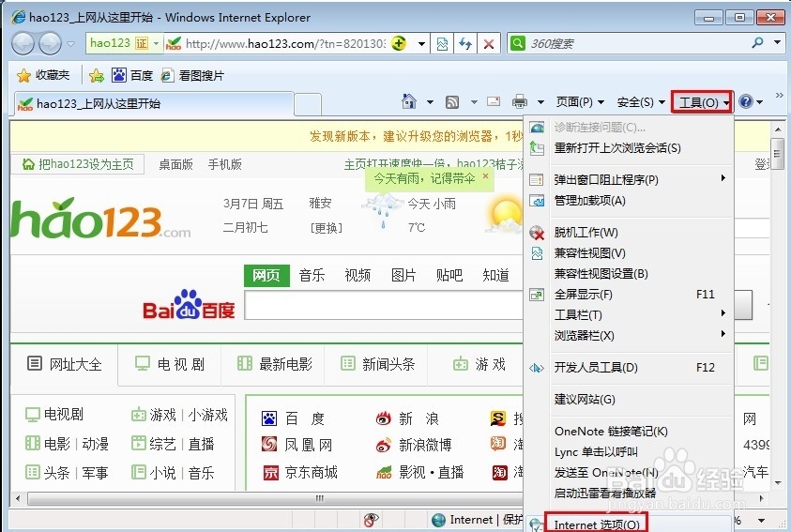Viewport: 791px width, 532px height.
Task: Click the 凤凰网 site icon
Action: point(269,444)
